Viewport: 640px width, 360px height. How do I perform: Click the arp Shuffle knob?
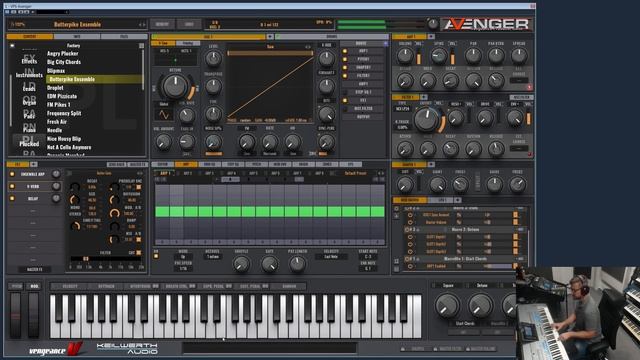[241, 264]
